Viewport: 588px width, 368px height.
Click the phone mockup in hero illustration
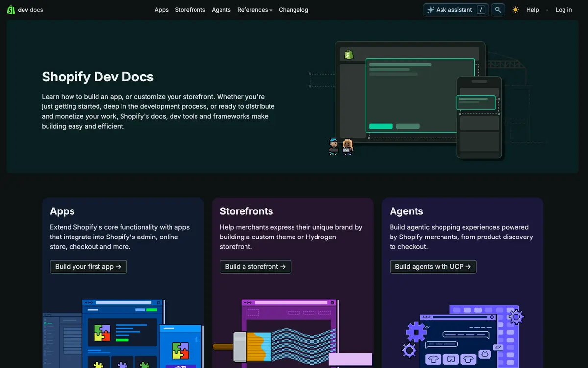pyautogui.click(x=479, y=118)
